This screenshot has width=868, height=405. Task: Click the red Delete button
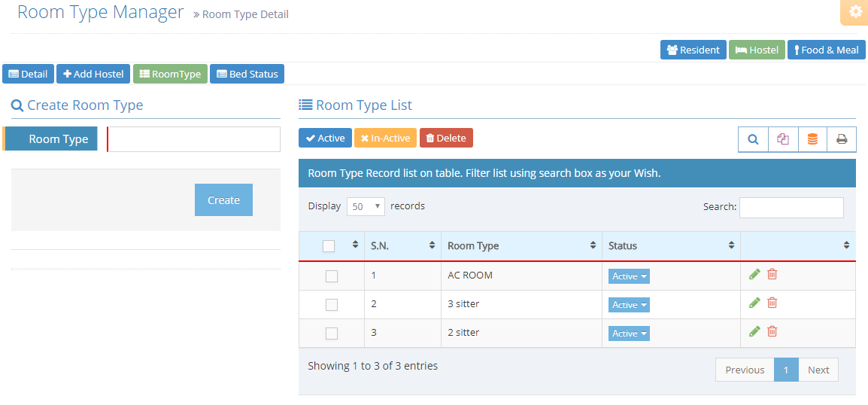[x=446, y=138]
